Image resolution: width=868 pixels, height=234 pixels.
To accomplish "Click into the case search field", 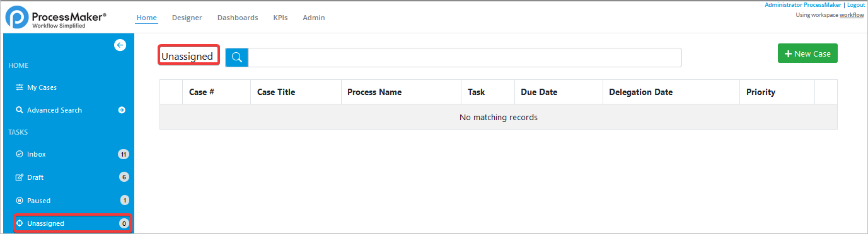I will 465,57.
